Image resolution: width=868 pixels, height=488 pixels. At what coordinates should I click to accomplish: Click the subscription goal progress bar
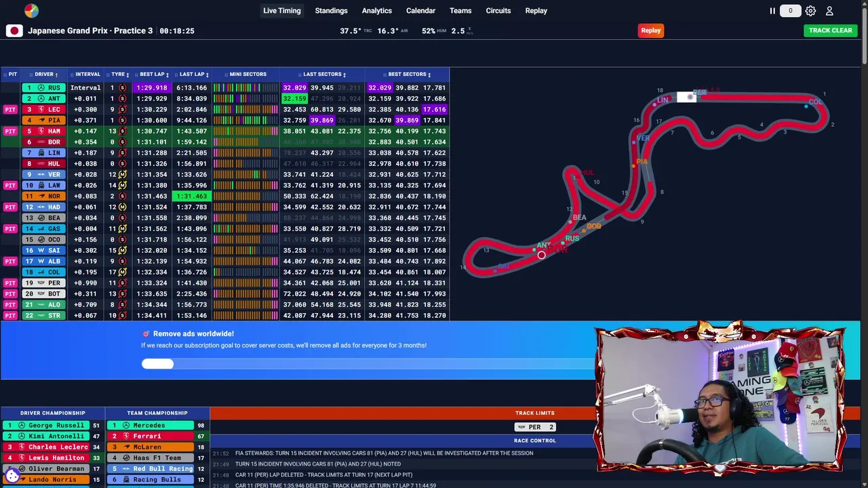366,364
